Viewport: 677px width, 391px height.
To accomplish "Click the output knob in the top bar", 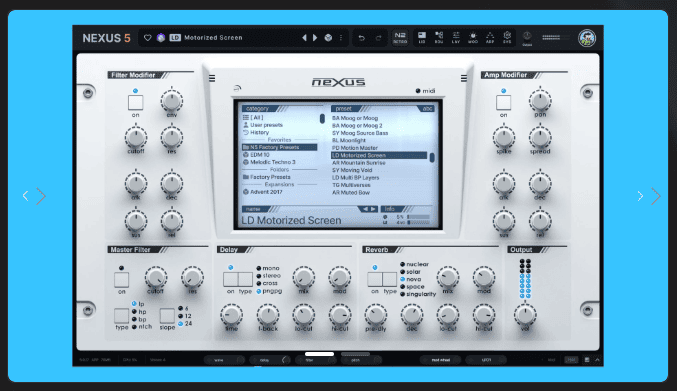I will (527, 37).
